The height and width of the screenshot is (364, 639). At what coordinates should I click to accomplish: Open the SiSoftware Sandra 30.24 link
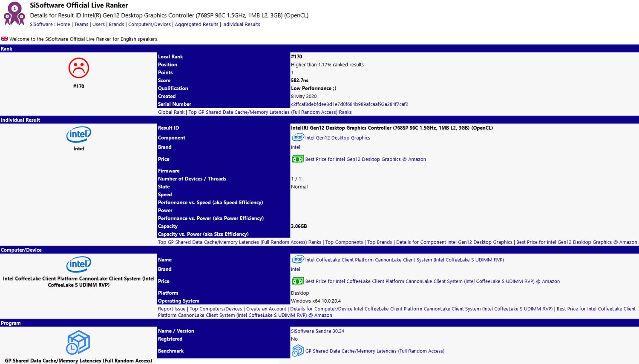click(x=317, y=331)
